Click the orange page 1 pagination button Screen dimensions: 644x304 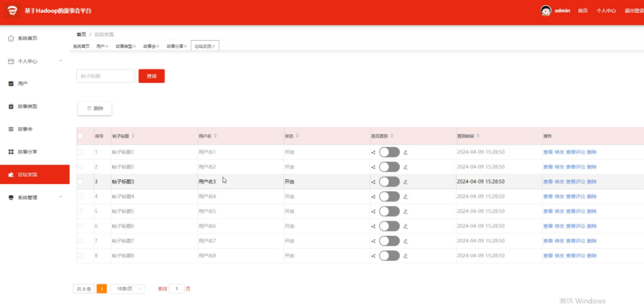[102, 289]
